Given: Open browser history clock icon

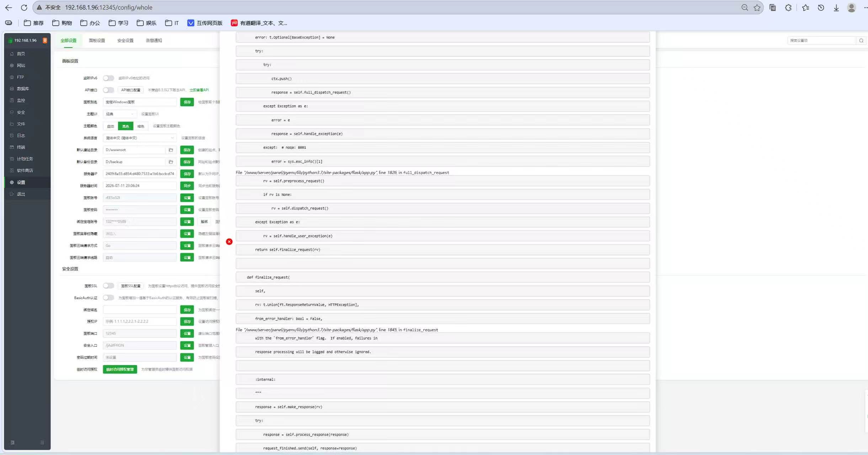Looking at the screenshot, I should (821, 7).
